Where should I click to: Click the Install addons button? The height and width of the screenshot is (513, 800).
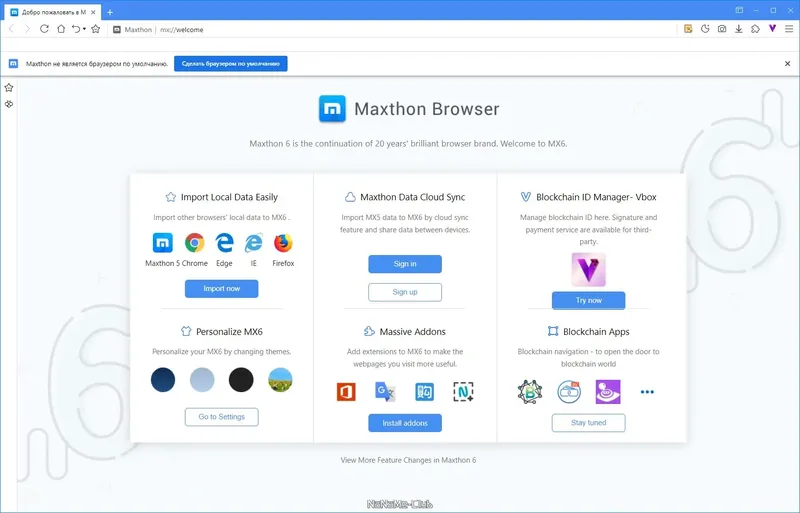point(405,423)
